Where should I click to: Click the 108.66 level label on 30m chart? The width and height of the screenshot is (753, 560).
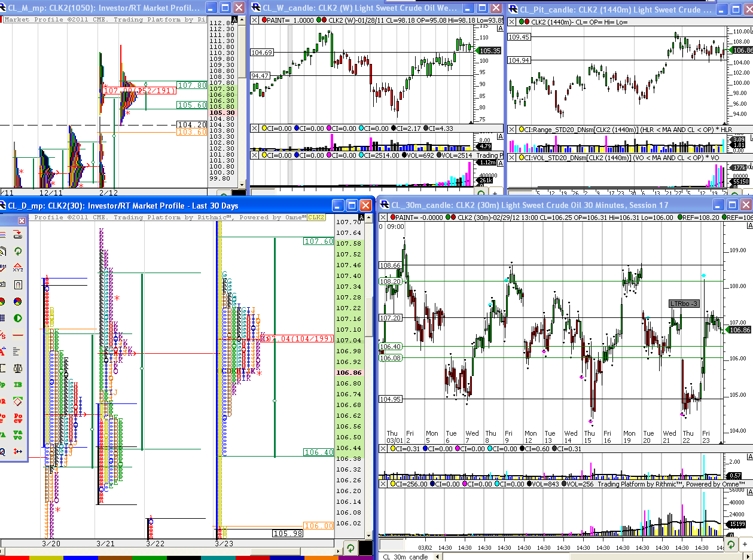coord(390,265)
